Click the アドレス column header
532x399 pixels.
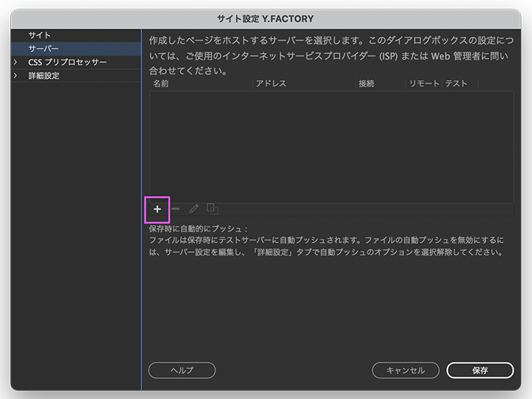pyautogui.click(x=304, y=84)
